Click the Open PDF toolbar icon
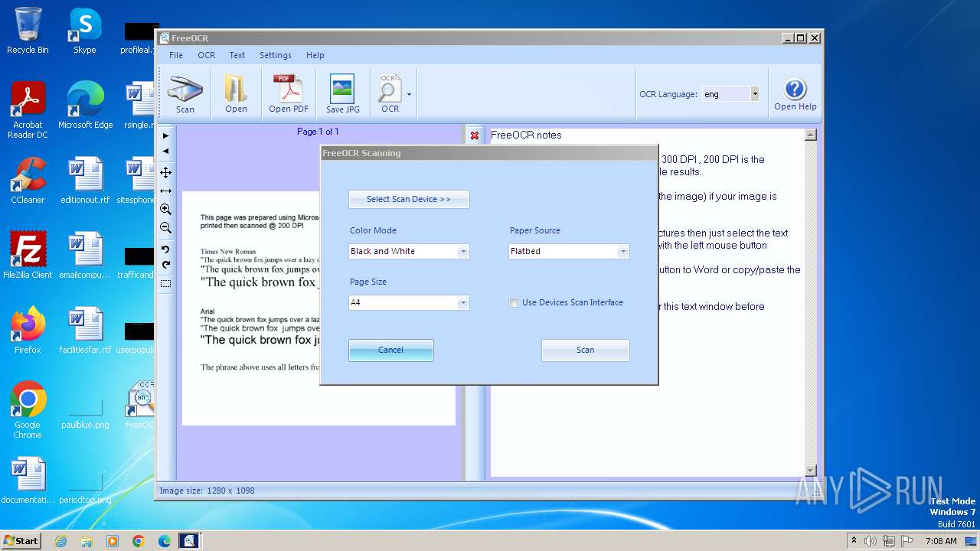Image resolution: width=980 pixels, height=551 pixels. 289,94
